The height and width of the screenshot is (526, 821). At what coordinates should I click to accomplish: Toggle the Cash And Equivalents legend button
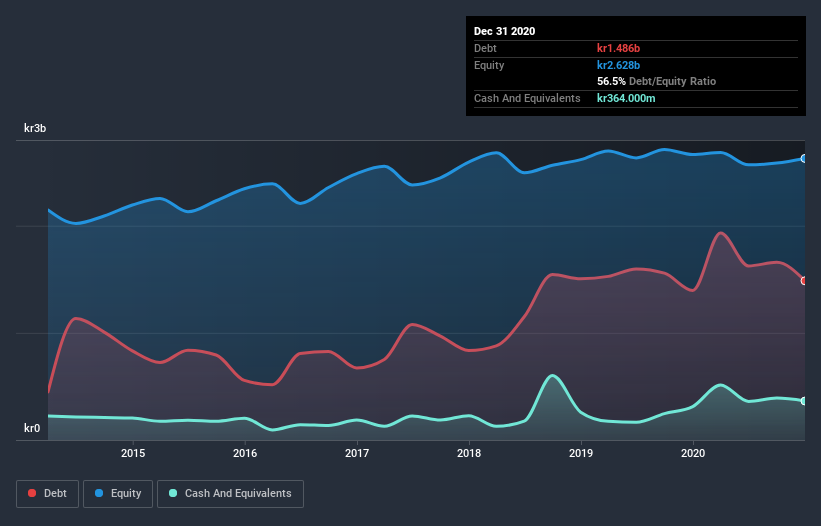click(230, 494)
